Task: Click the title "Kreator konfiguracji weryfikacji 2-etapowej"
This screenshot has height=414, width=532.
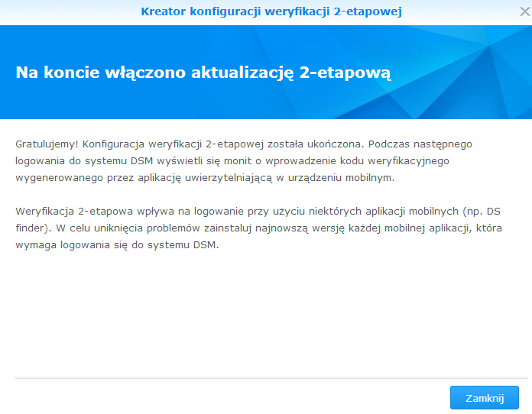Action: [271, 11]
